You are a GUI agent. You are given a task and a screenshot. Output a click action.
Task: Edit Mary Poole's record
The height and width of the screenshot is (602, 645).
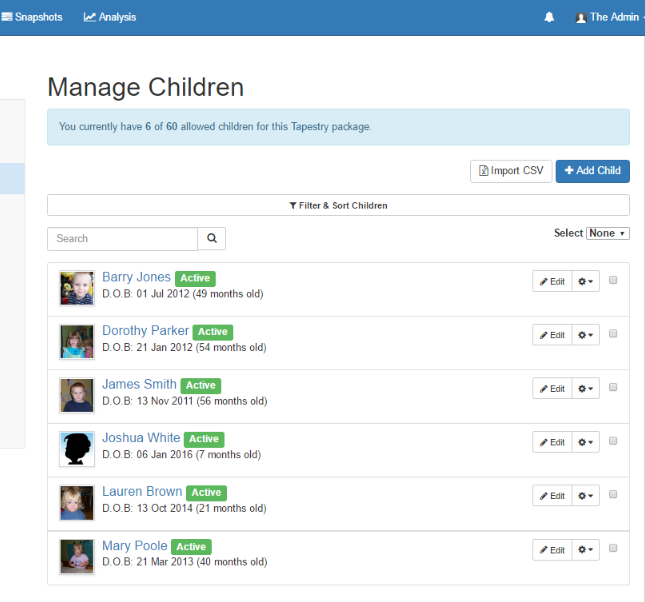pos(552,550)
